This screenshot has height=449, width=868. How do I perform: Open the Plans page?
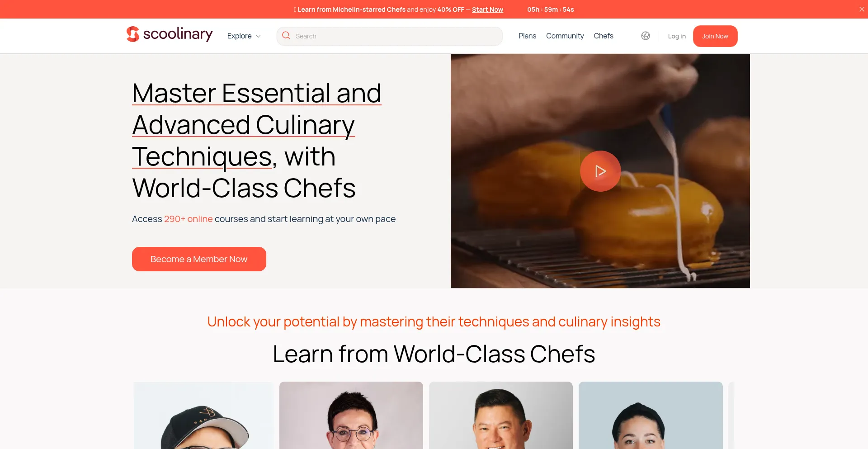527,36
